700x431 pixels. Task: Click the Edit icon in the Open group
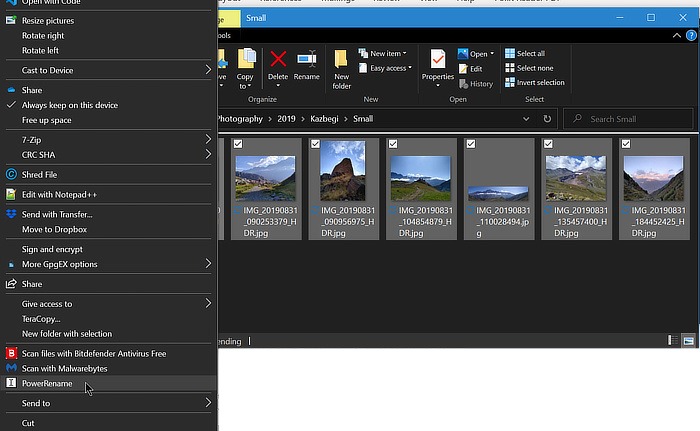click(x=463, y=68)
